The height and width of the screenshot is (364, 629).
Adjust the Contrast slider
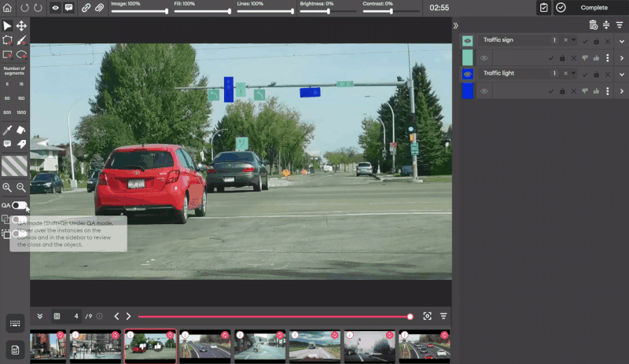tap(391, 11)
